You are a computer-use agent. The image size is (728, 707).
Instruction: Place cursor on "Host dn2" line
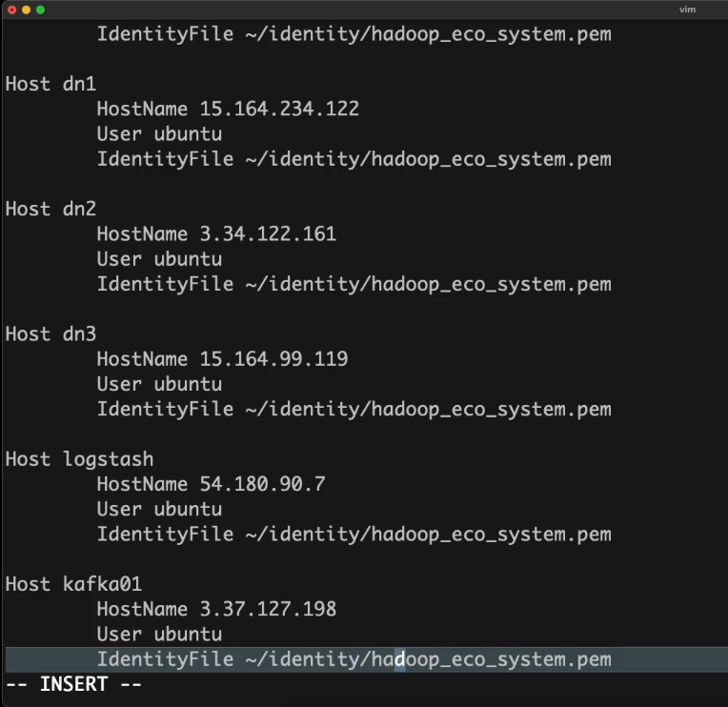pyautogui.click(x=51, y=209)
